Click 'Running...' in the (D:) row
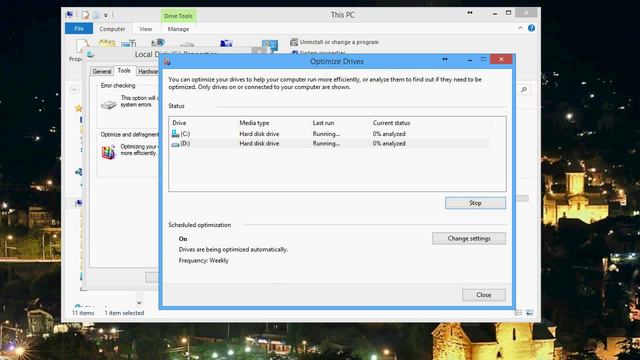Viewport: 640px width, 360px height. point(326,144)
